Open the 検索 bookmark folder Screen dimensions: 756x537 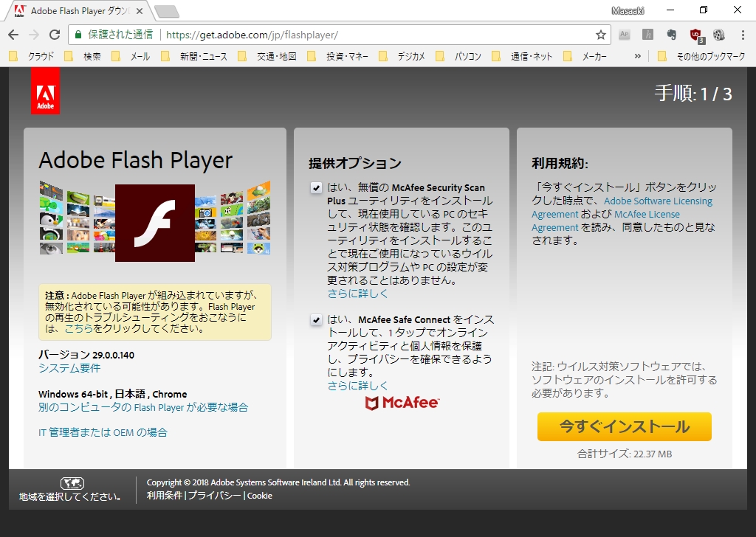click(x=83, y=56)
